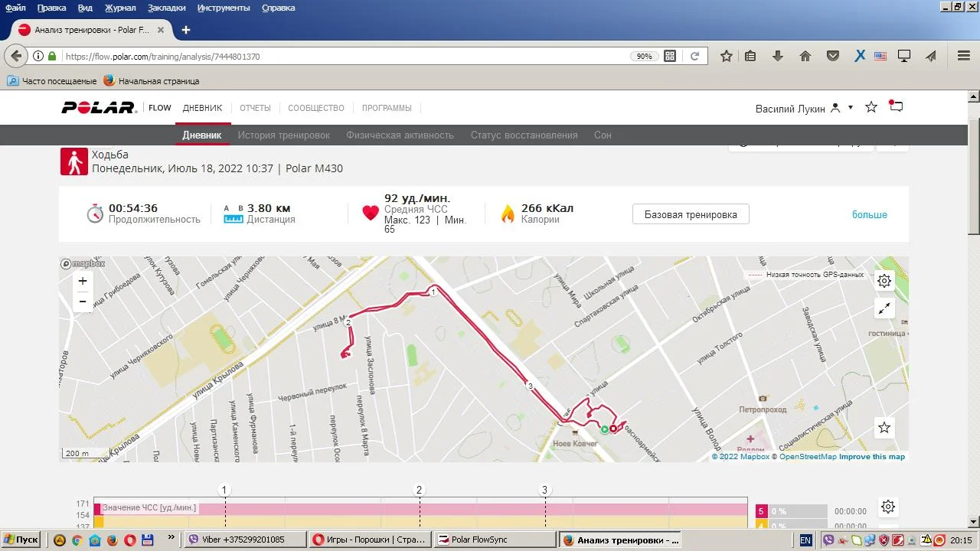Open the Правка menu

[x=51, y=8]
